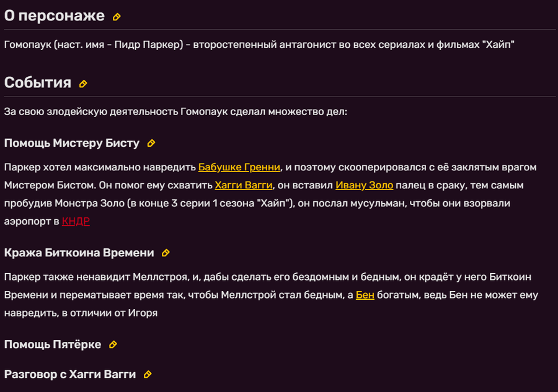Screen dimensions: 558x392
Task: Click the intro sentence mentioning "второстепенный антагонист"
Action: click(259, 45)
